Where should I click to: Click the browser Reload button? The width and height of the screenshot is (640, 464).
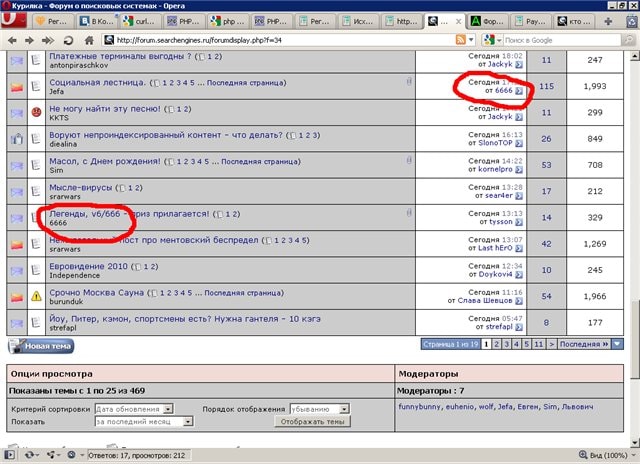(x=69, y=39)
